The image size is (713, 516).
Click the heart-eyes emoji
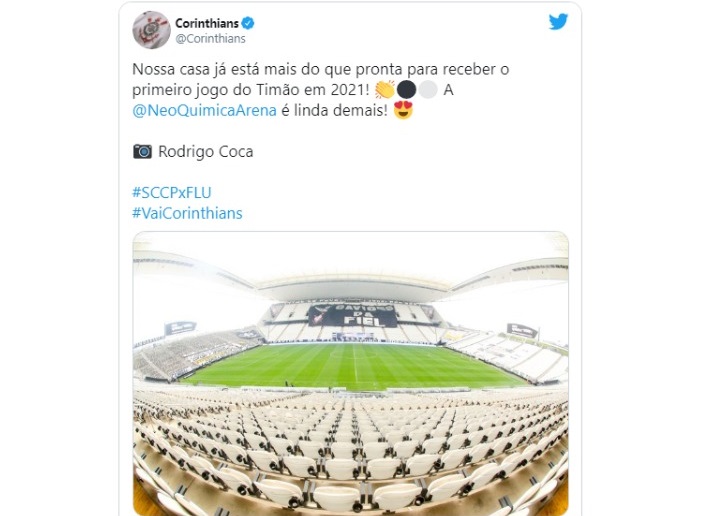(403, 110)
